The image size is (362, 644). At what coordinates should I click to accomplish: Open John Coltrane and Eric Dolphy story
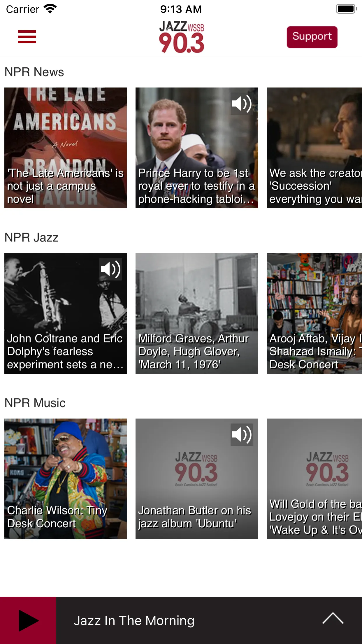click(x=66, y=314)
